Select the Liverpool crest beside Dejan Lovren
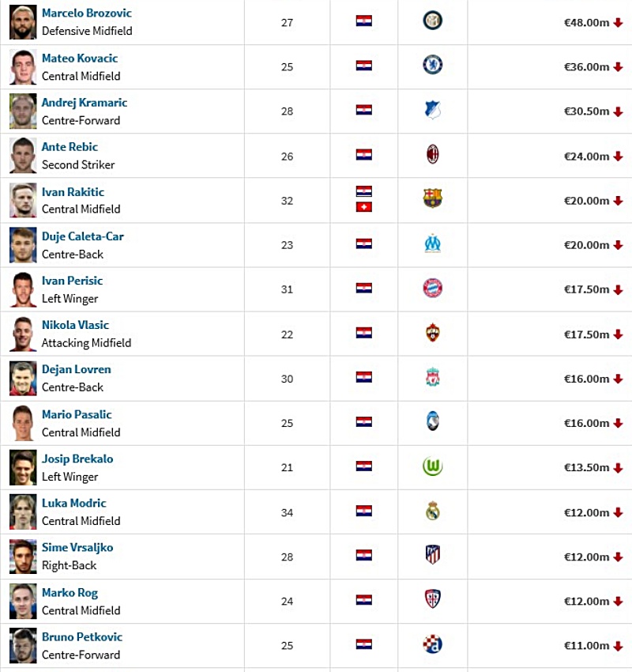 tap(432, 377)
